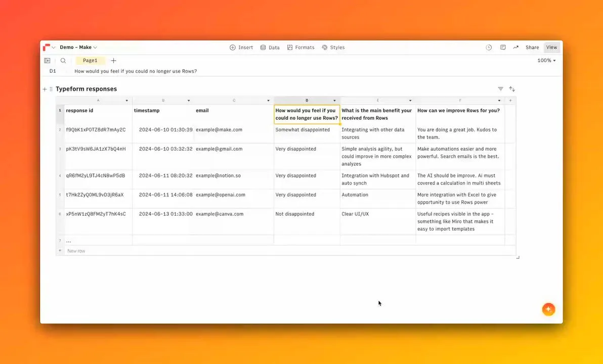This screenshot has width=603, height=364.
Task: Select timestamp 2024-06-11 08:20:32
Action: pos(163,179)
